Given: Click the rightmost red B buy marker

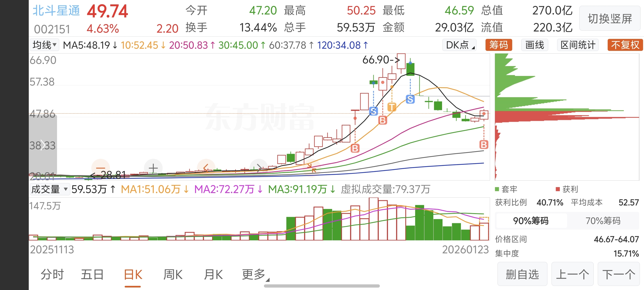Looking at the screenshot, I should tap(483, 145).
